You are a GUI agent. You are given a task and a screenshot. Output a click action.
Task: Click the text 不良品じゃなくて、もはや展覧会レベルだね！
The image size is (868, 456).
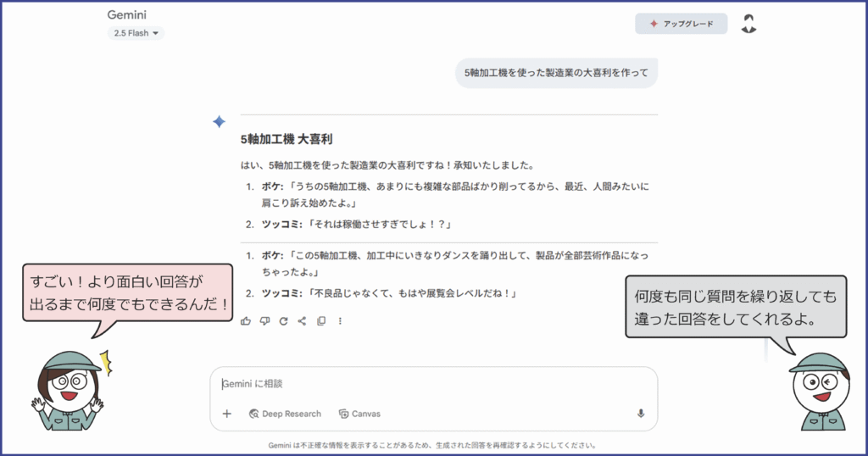click(x=411, y=293)
